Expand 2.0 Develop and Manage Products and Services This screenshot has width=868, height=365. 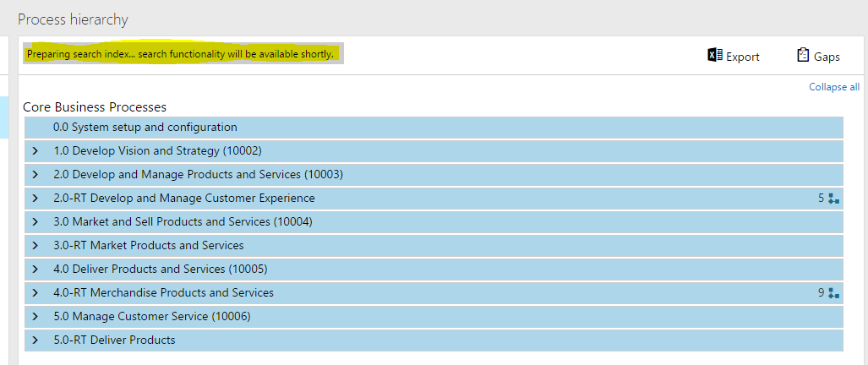35,175
